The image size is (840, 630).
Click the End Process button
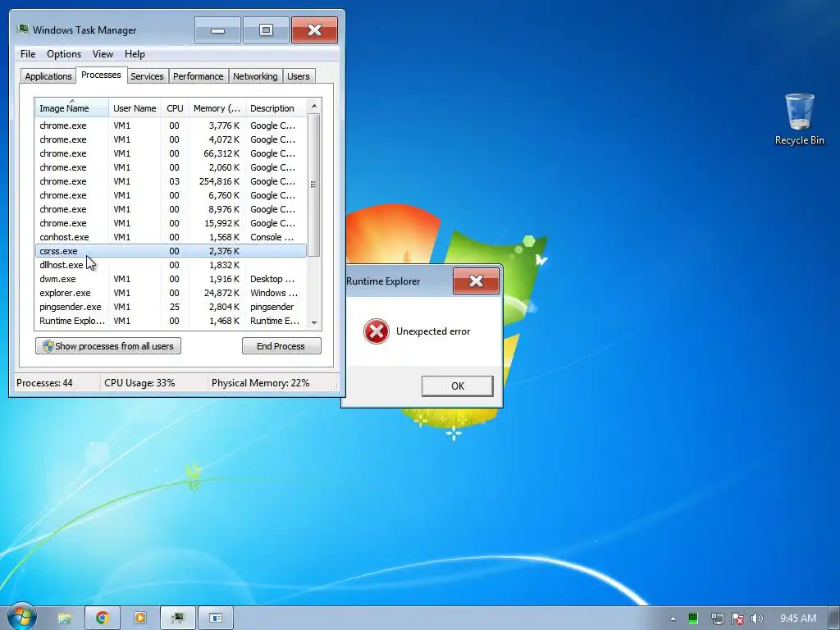(281, 346)
